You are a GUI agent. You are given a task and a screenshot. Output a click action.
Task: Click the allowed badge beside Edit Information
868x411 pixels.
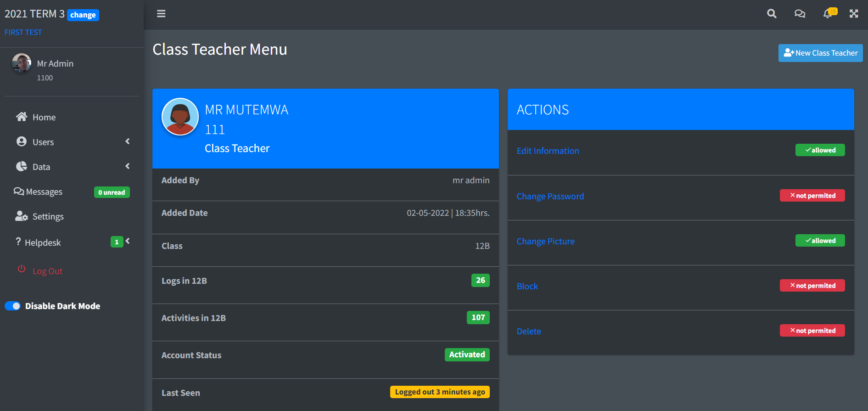pyautogui.click(x=820, y=150)
